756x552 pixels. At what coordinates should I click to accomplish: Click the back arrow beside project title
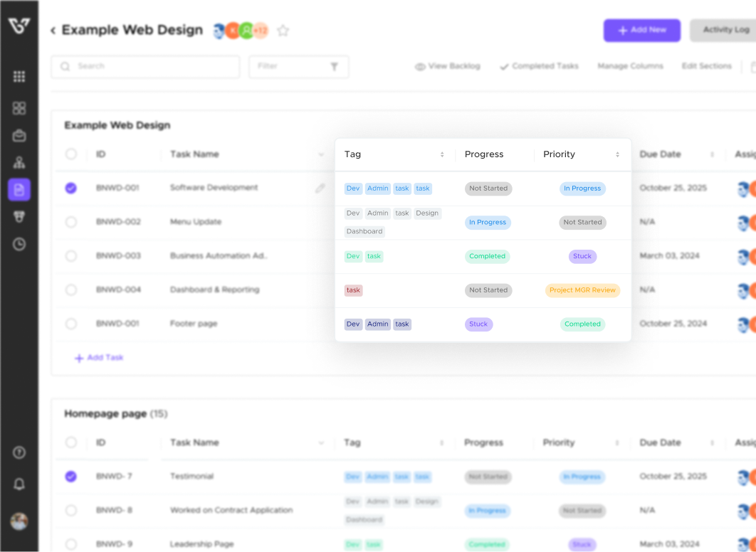tap(53, 31)
